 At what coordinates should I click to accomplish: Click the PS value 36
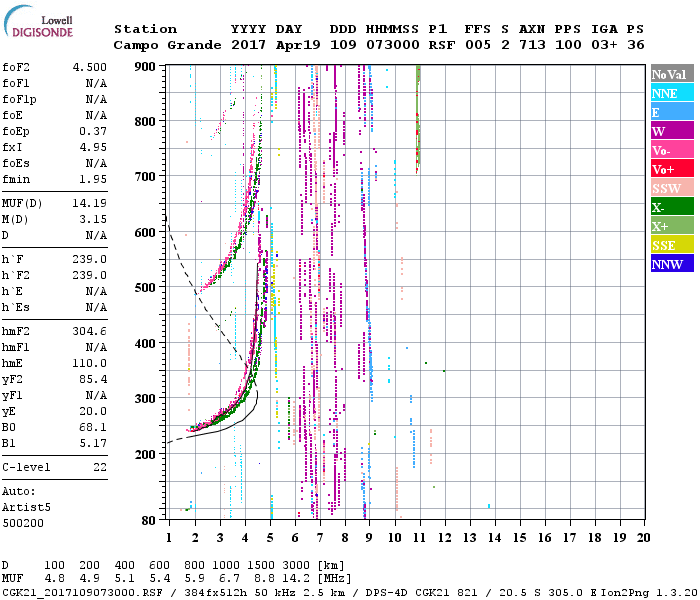636,45
